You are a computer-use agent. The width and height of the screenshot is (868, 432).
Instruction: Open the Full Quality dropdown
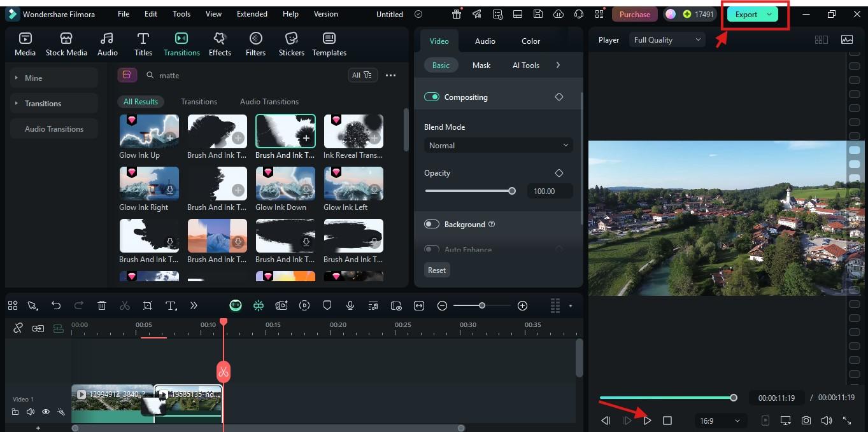tap(667, 39)
